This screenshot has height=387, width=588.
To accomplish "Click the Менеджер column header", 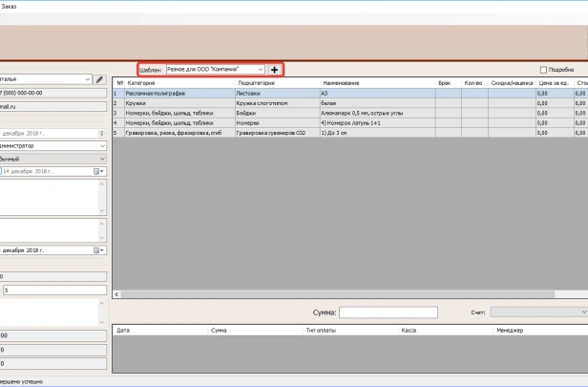I will (x=511, y=329).
